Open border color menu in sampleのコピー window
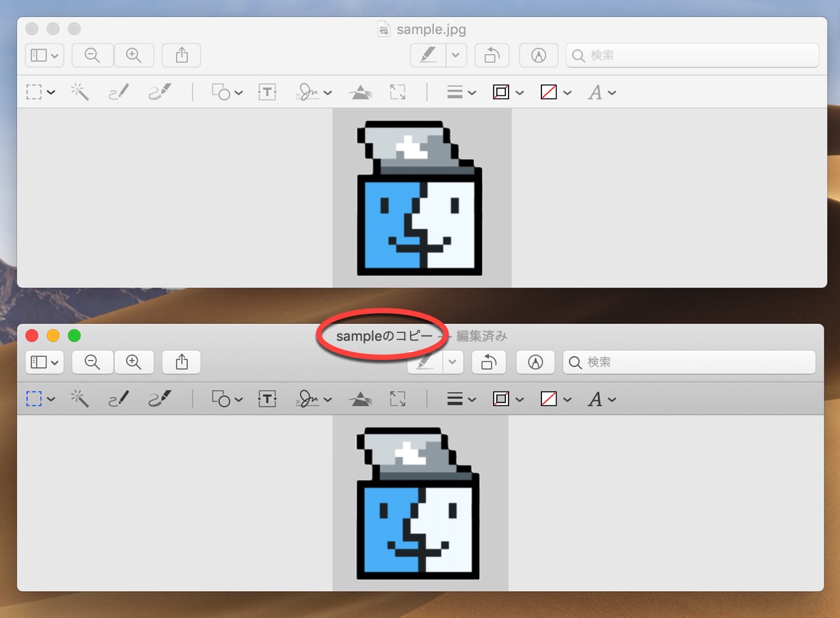Viewport: 840px width, 618px height. 508,399
